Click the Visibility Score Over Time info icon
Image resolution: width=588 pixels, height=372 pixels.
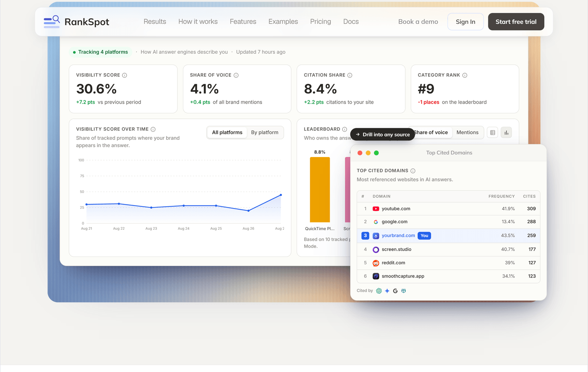[153, 129]
